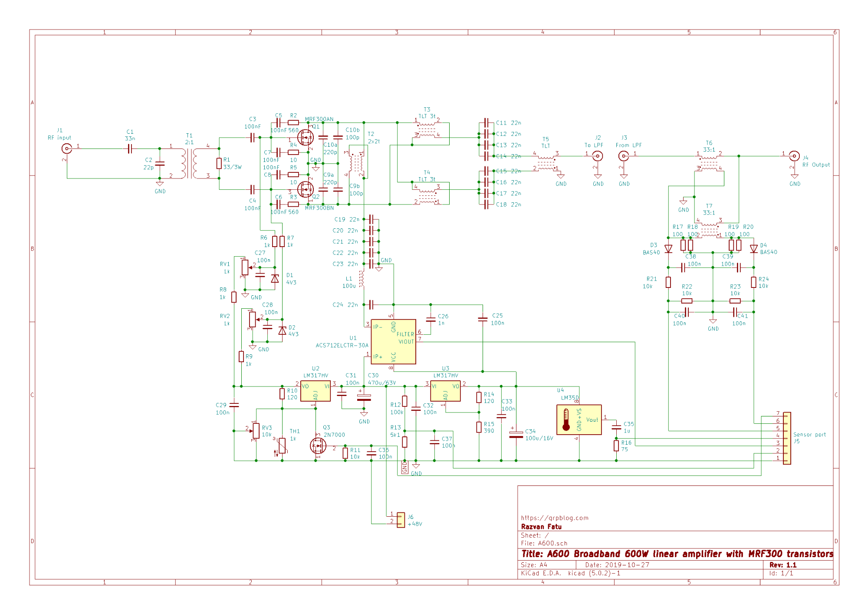The height and width of the screenshot is (614, 868).
Task: Click the RV3 10k potentiometer symbol
Action: (x=256, y=431)
